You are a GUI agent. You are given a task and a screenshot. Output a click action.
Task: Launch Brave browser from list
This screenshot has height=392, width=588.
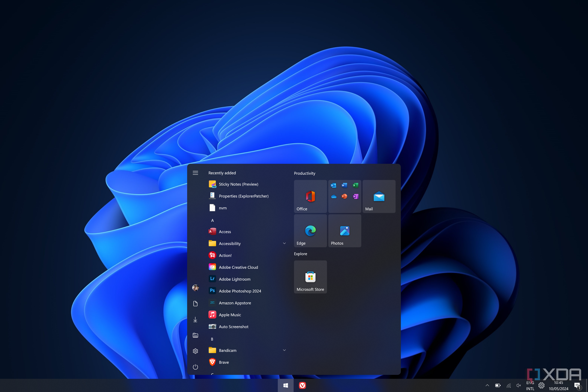coord(247,362)
